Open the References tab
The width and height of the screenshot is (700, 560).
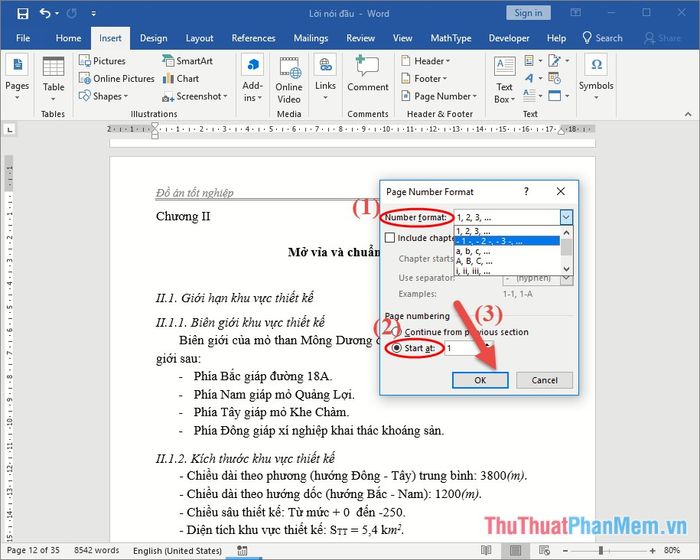point(253,38)
